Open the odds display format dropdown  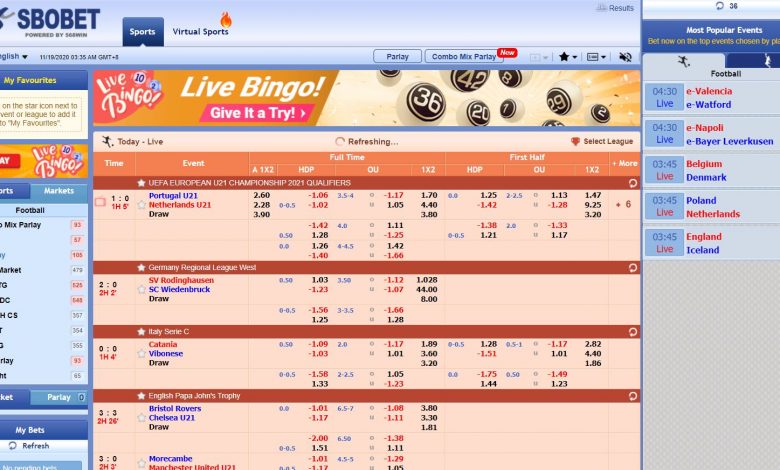(x=596, y=57)
